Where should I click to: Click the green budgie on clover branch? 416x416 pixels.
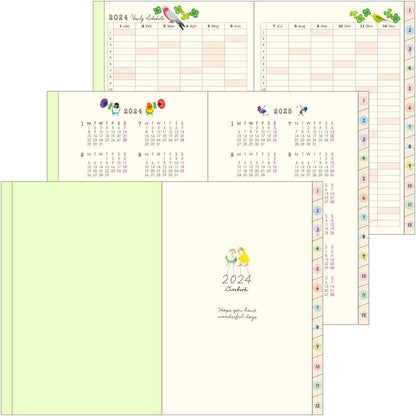coord(379,17)
